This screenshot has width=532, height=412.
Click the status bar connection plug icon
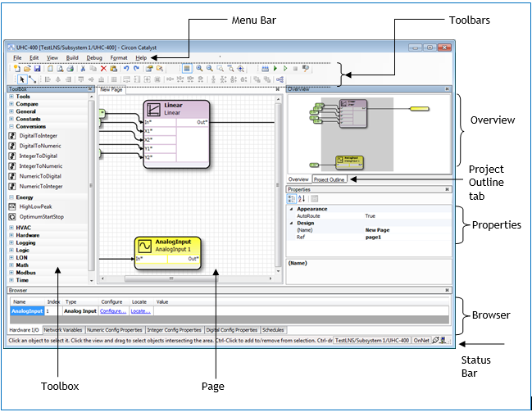coord(435,340)
